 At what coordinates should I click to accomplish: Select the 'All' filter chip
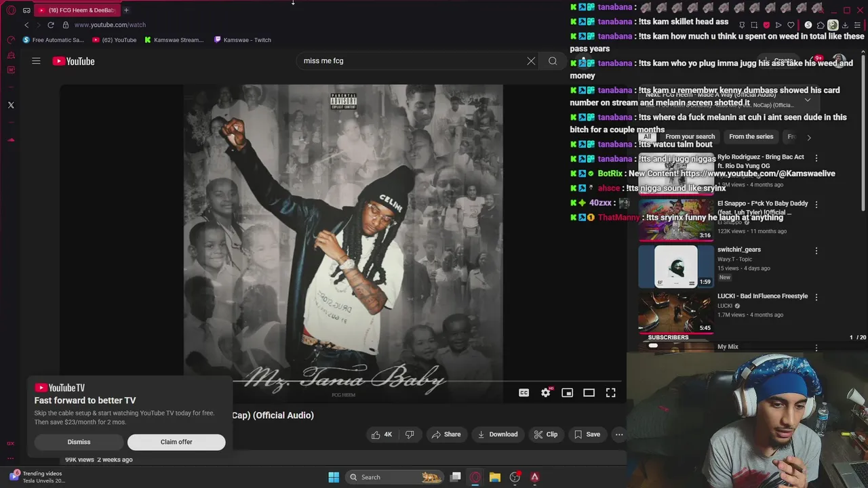647,137
